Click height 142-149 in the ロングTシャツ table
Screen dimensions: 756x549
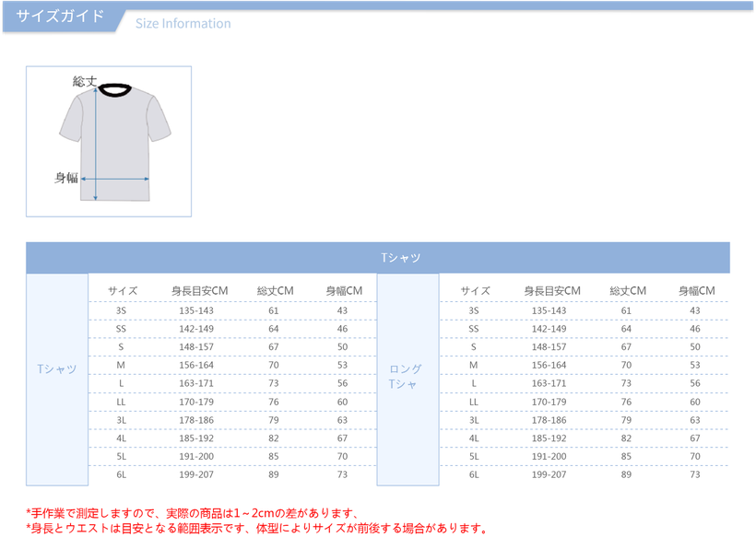point(549,329)
